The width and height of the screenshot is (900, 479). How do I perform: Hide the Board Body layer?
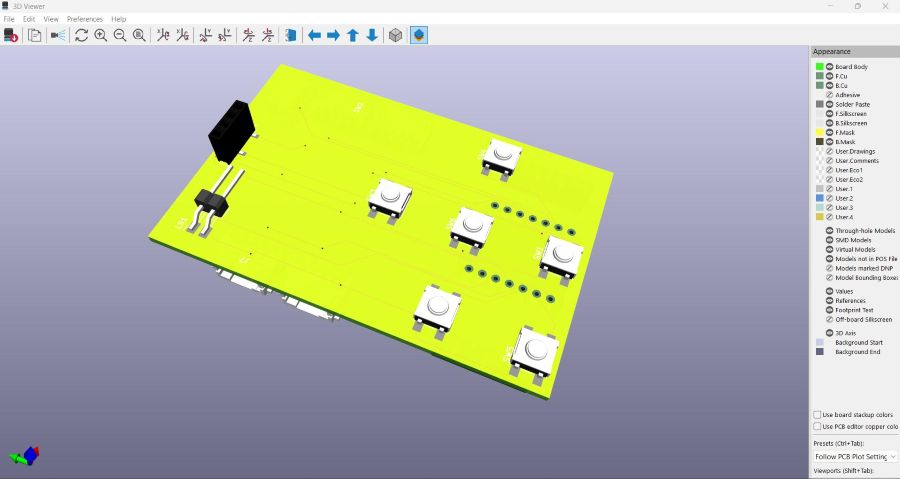pos(829,67)
